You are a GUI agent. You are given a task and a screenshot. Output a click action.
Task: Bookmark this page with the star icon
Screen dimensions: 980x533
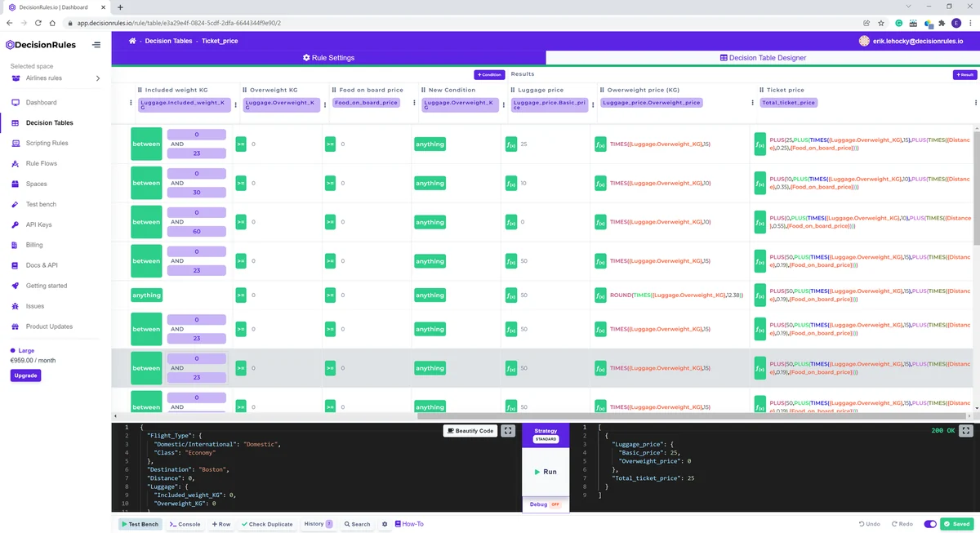882,23
